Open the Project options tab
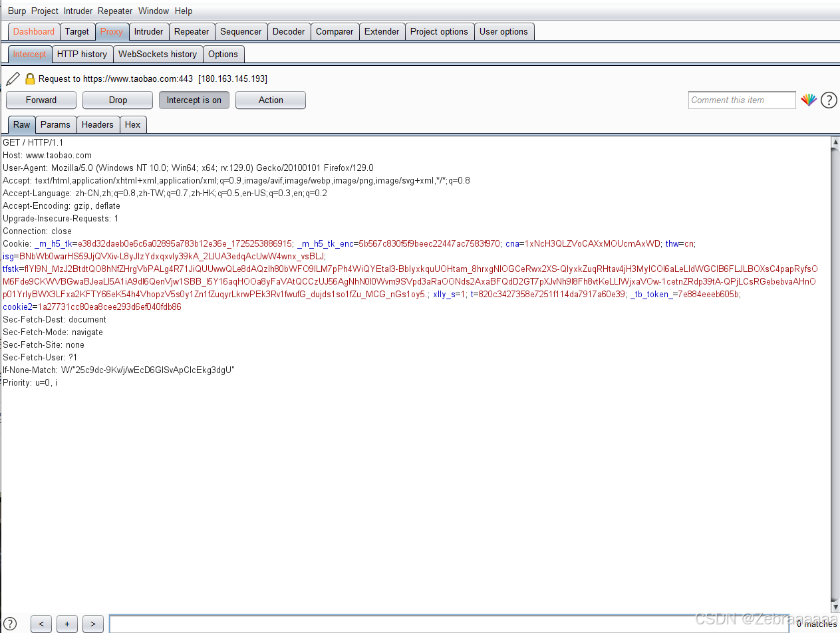 [439, 31]
